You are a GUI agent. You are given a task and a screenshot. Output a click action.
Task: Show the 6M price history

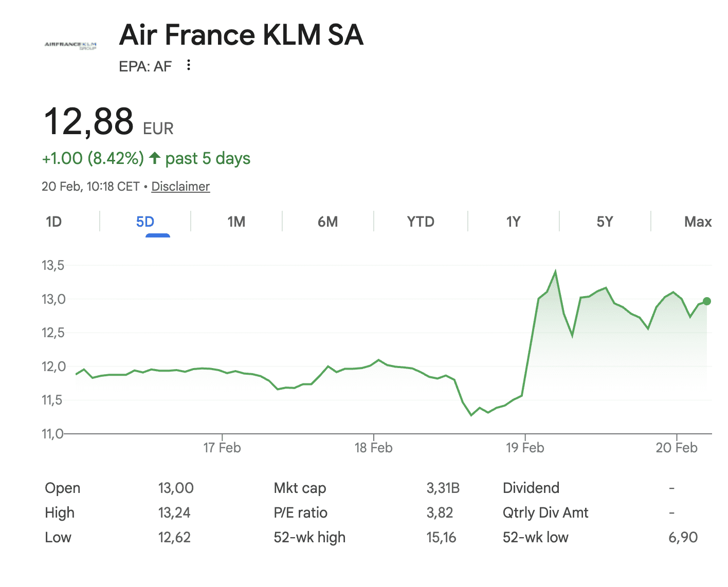point(327,222)
